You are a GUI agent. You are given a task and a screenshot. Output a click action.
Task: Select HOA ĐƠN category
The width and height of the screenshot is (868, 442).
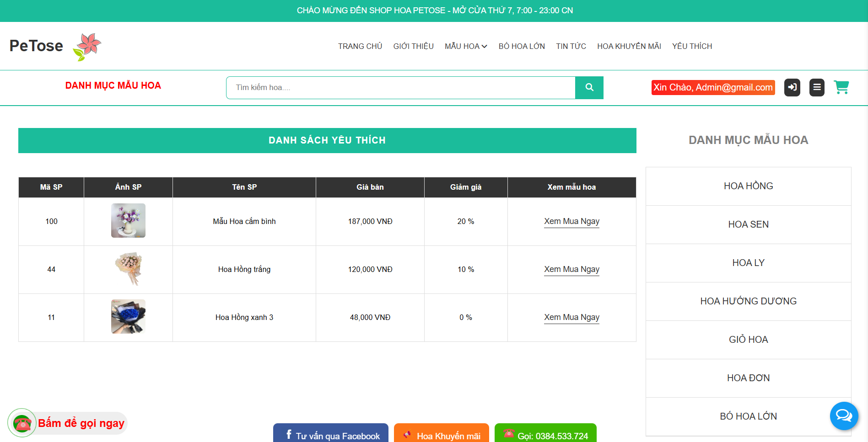point(749,378)
